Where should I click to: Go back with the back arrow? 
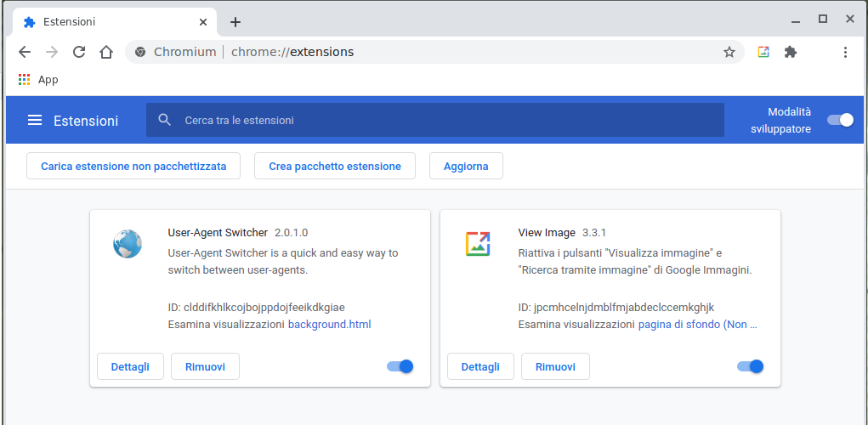(x=25, y=52)
